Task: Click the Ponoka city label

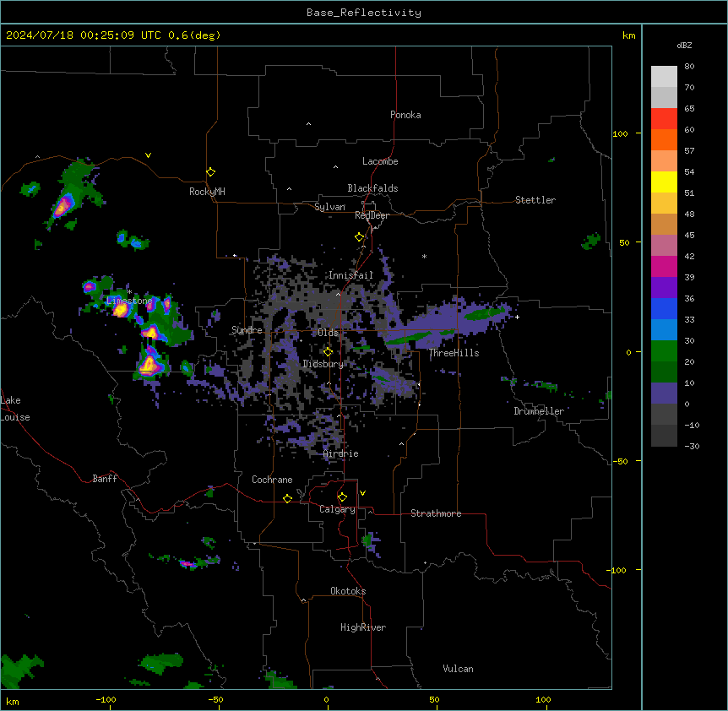Action: coord(405,115)
